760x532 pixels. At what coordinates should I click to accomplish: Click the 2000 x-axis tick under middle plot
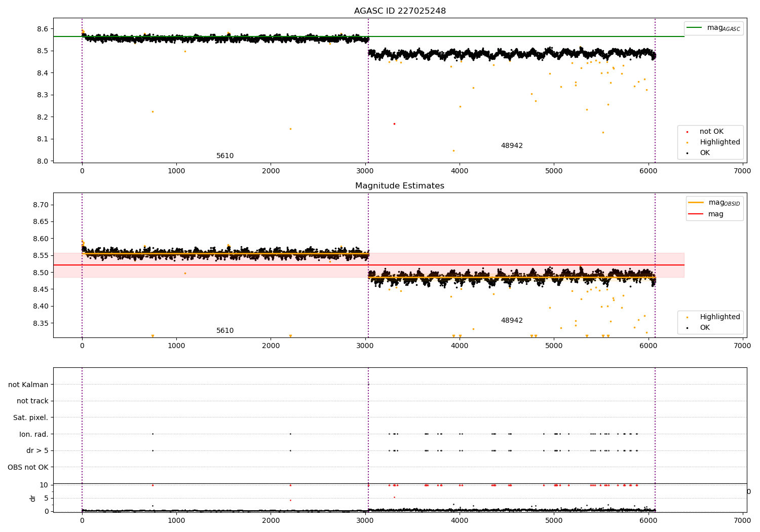(x=271, y=346)
